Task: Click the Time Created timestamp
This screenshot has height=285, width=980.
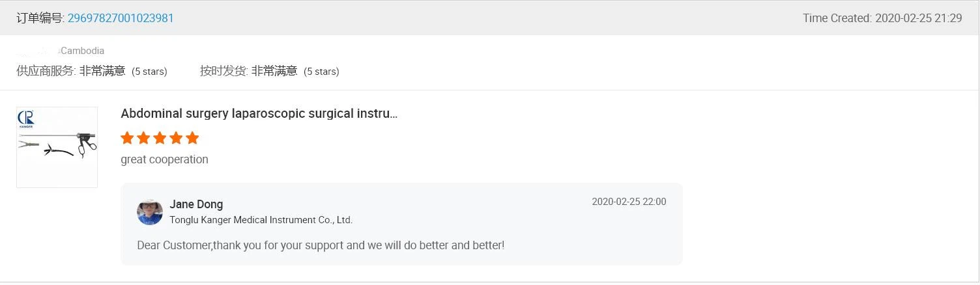Action: point(882,18)
